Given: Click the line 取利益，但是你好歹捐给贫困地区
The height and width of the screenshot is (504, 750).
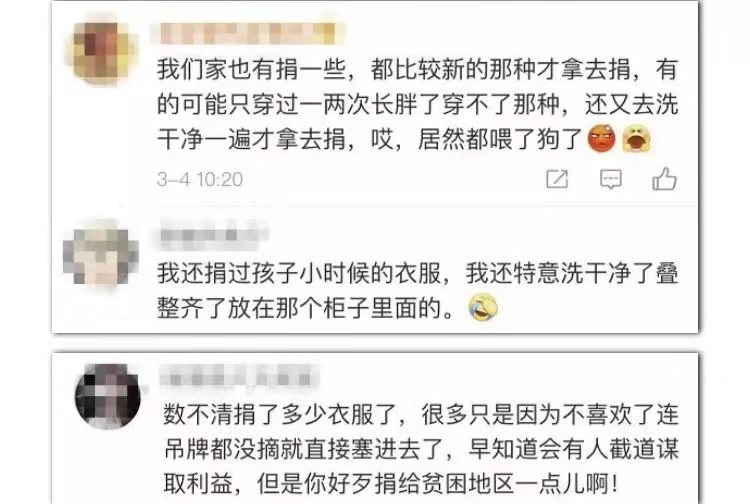Looking at the screenshot, I should (x=390, y=484).
